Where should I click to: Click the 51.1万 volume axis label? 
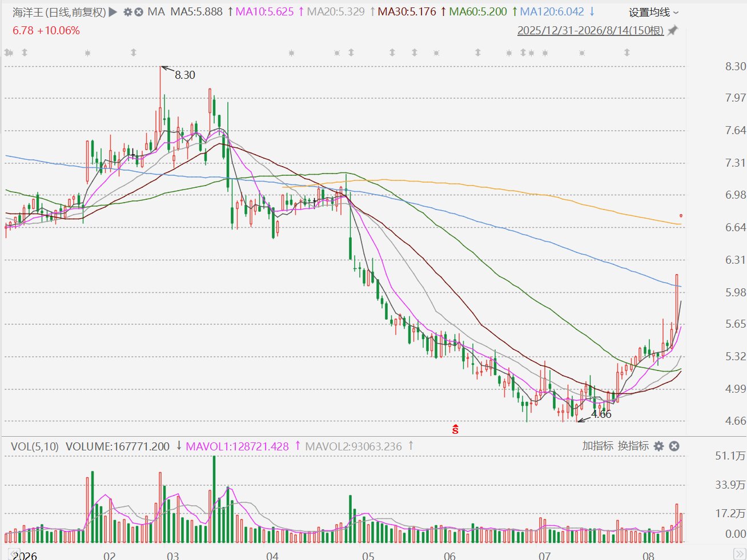tap(730, 456)
